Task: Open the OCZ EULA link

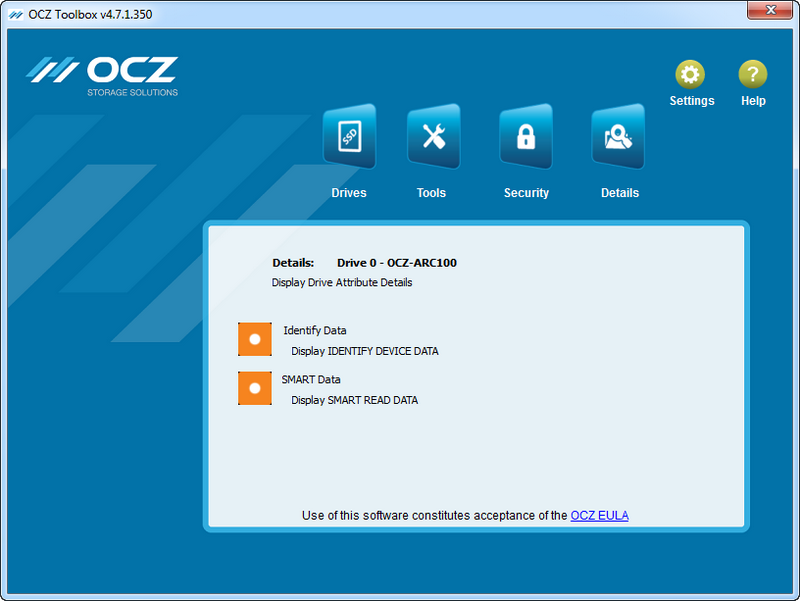Action: 599,516
